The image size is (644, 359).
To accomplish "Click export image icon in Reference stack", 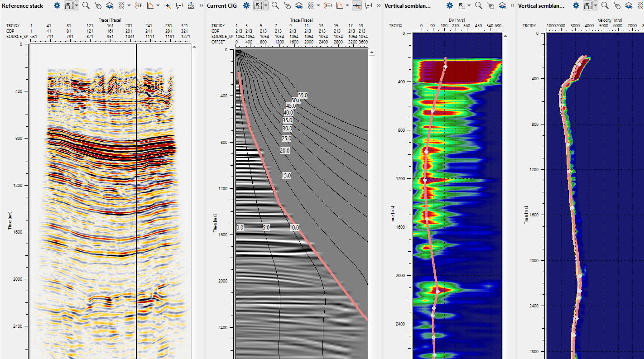I will 191,6.
